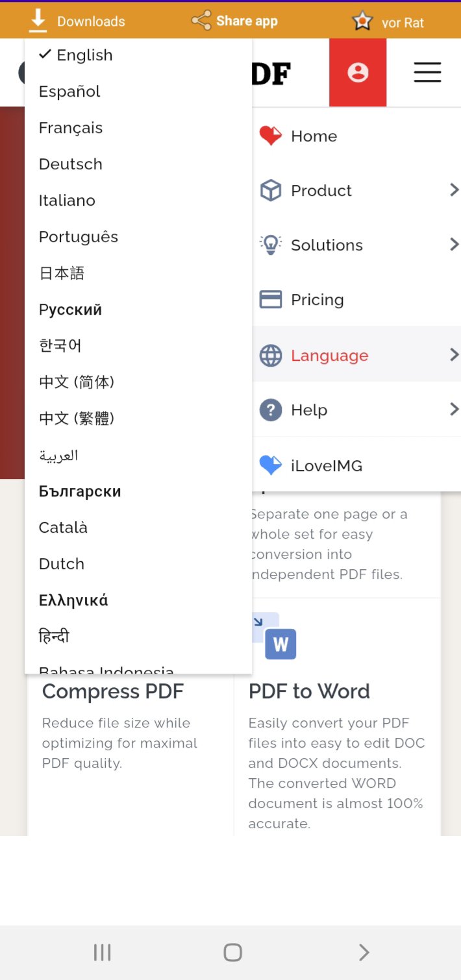Open the red user account button
The width and height of the screenshot is (461, 980).
click(x=358, y=72)
